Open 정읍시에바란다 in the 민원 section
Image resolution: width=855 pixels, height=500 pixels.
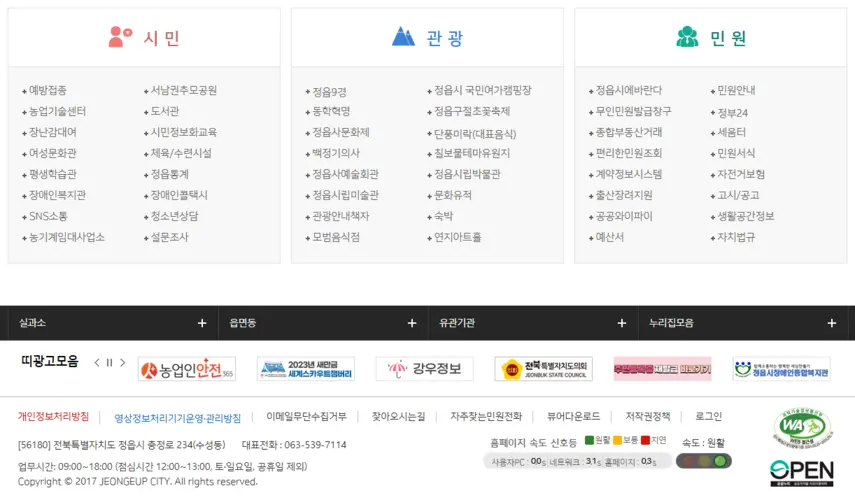coord(629,91)
